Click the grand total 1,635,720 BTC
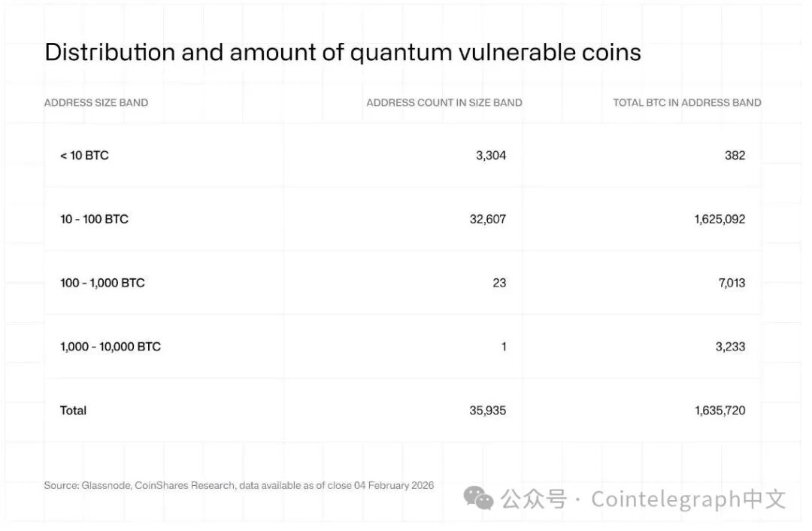 pyautogui.click(x=720, y=411)
